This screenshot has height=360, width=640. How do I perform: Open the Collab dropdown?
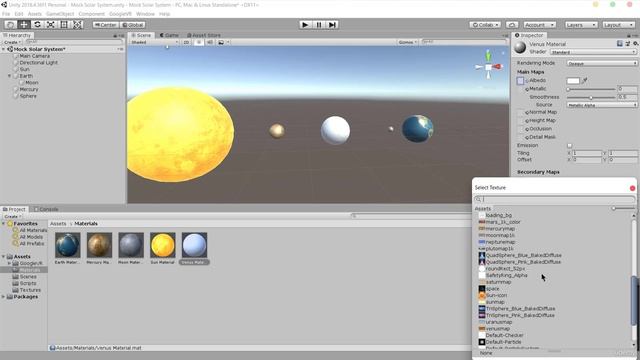coord(485,25)
